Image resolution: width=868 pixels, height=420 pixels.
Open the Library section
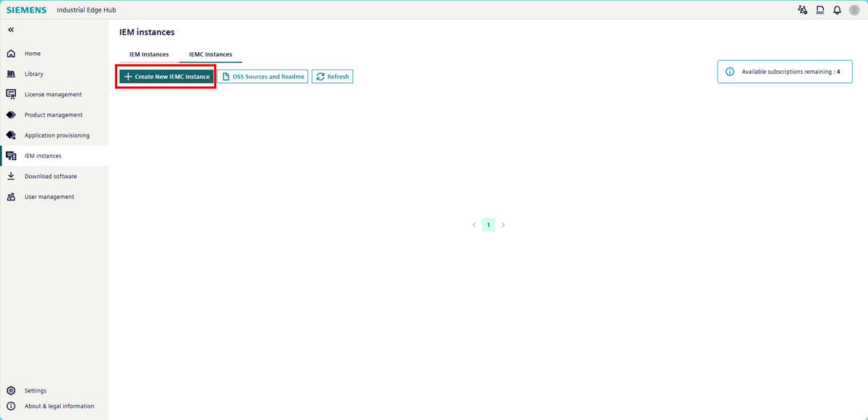[x=11, y=73]
